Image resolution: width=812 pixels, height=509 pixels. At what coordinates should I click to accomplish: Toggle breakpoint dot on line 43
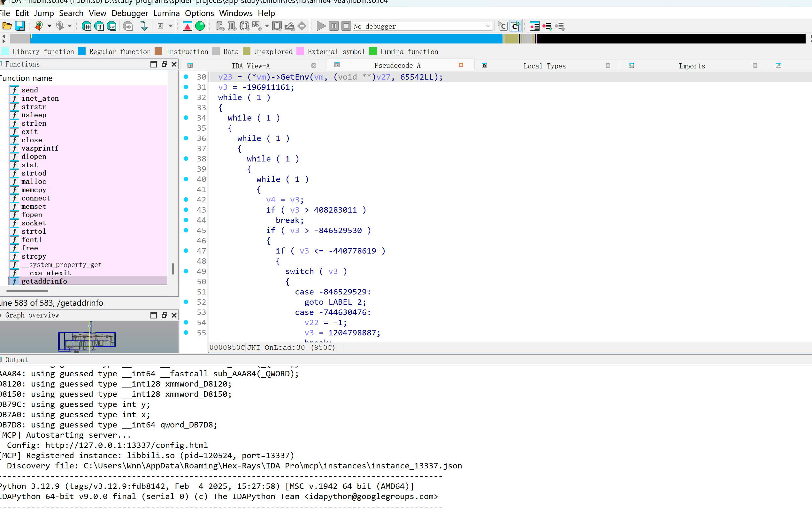pos(186,210)
